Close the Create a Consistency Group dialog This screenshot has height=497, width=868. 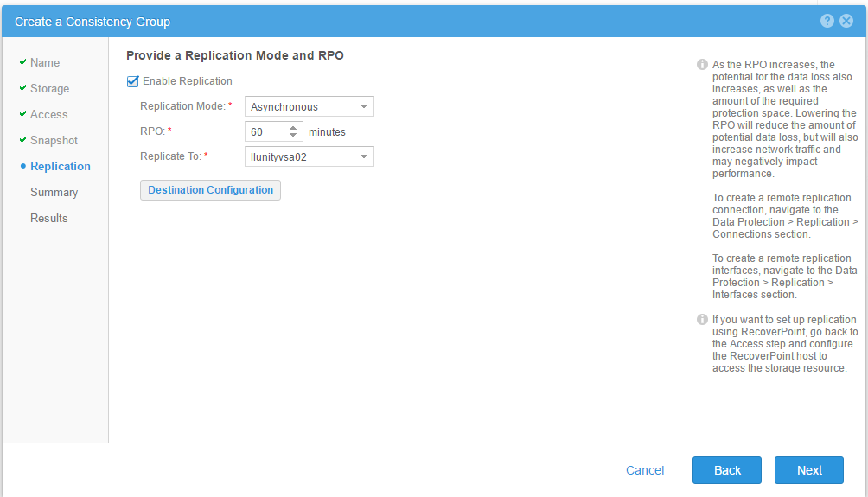846,21
